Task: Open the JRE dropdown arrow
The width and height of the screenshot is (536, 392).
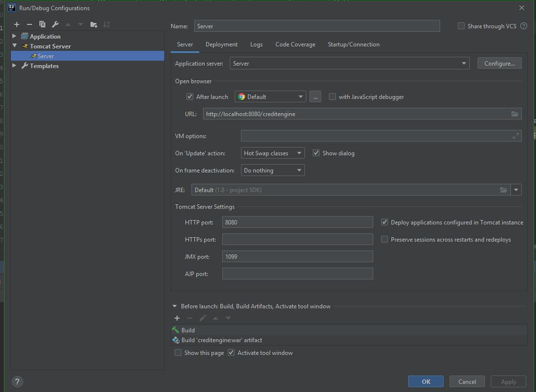Action: click(x=516, y=190)
